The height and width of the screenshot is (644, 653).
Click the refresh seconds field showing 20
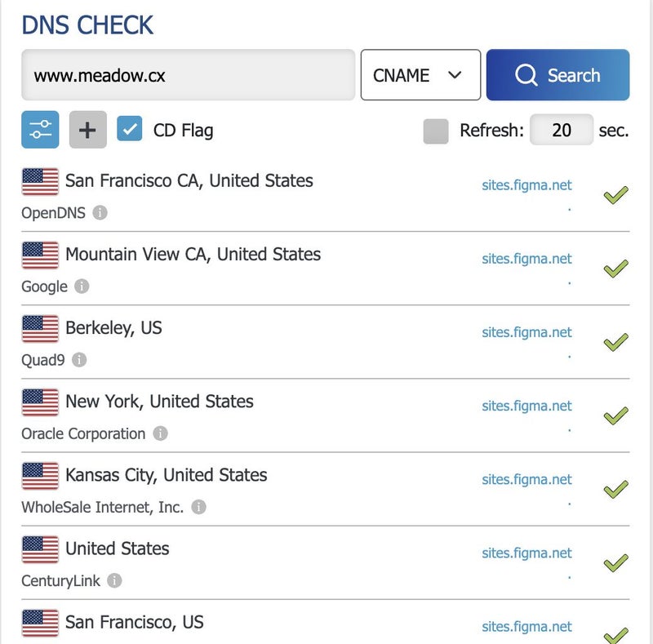pos(562,130)
